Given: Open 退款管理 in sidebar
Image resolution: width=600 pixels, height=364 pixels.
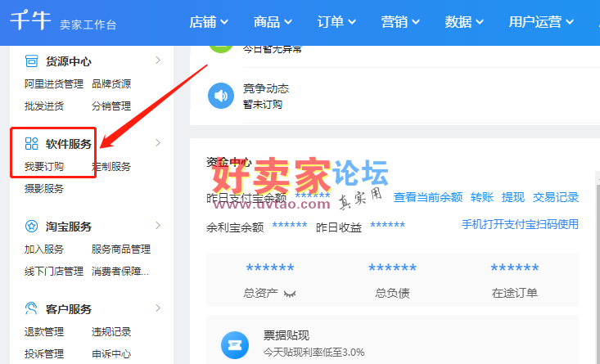Looking at the screenshot, I should point(44,332).
